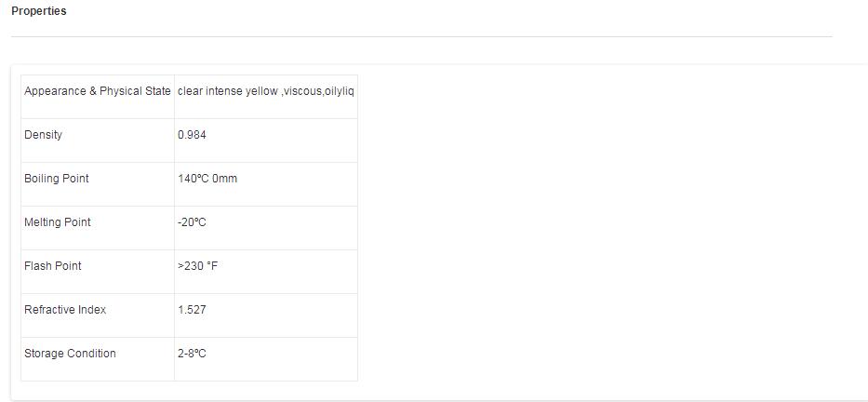
Task: Select the word 'viscous' in the appearance value
Action: tap(302, 91)
